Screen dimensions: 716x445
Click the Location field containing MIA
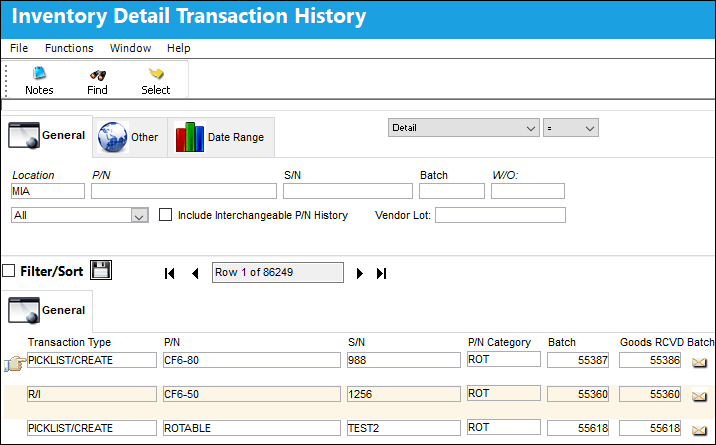[48, 191]
